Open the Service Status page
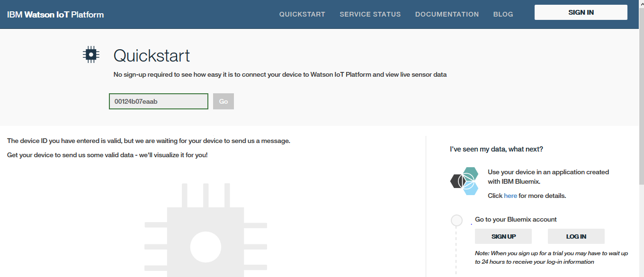 pos(370,14)
